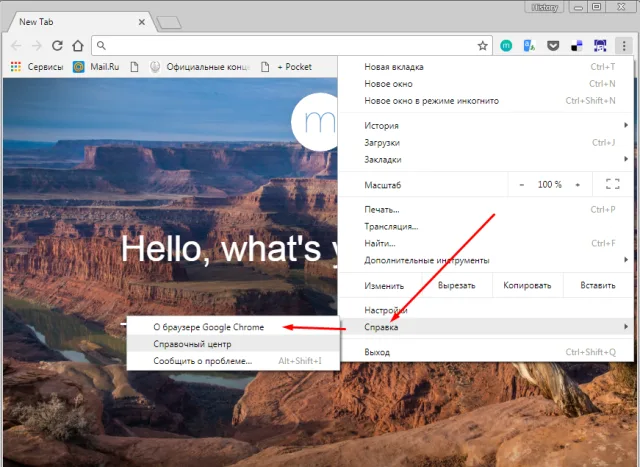Close the Chrome three-dot menu button

pyautogui.click(x=624, y=46)
